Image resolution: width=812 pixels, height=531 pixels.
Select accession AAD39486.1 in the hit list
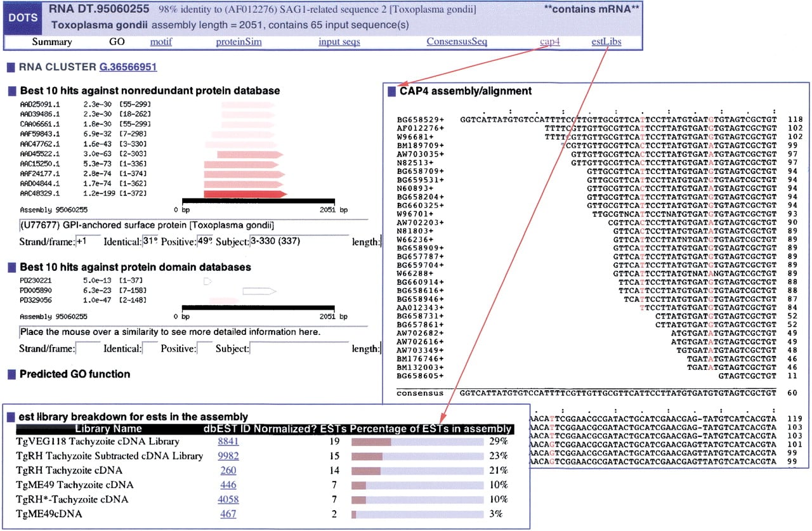39,114
